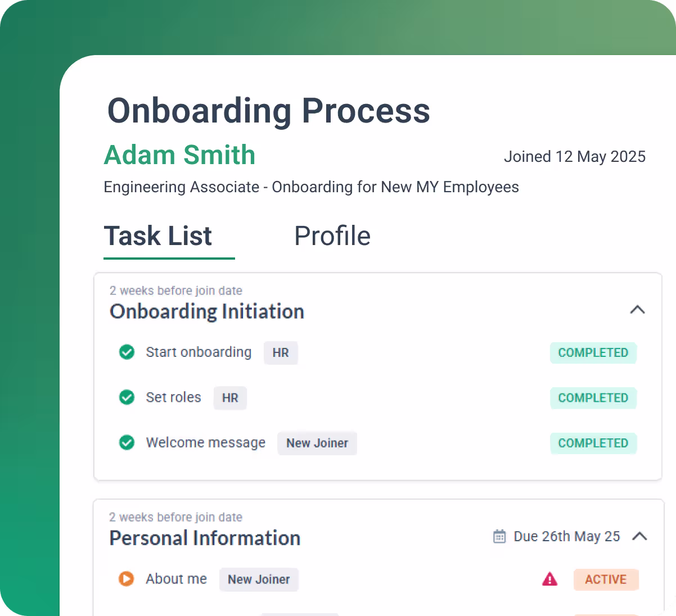Screen dimensions: 676x616
Task: Open the Adam Smith name link
Action: point(179,155)
